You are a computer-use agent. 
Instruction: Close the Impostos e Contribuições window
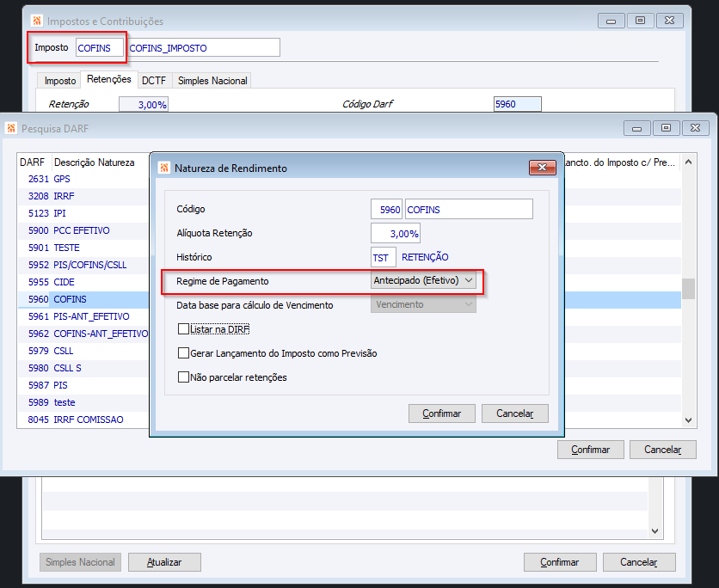pyautogui.click(x=669, y=21)
